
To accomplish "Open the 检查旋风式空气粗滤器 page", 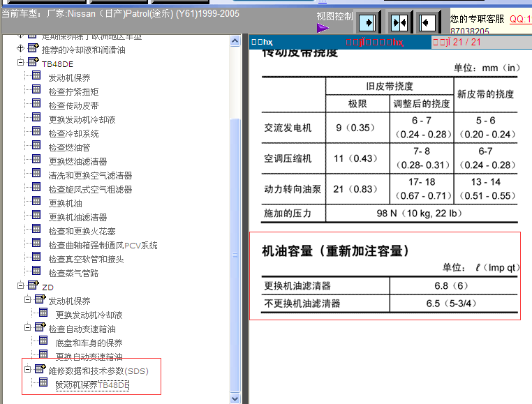I will click(90, 189).
